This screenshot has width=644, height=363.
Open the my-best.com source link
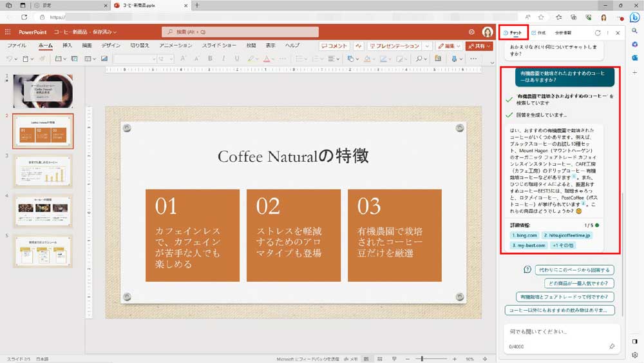click(529, 245)
